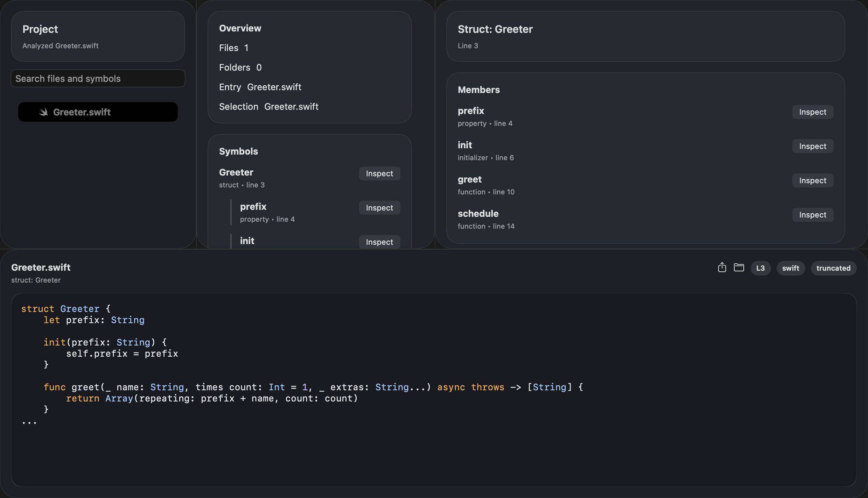
Task: Inspect the init member in Members
Action: pos(813,146)
